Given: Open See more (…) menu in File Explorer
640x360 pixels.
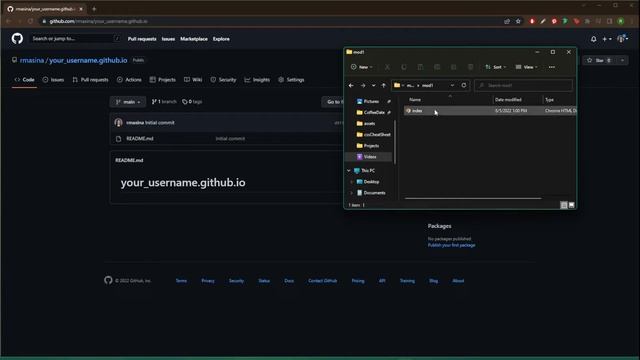Looking at the screenshot, I should pyautogui.click(x=552, y=67).
